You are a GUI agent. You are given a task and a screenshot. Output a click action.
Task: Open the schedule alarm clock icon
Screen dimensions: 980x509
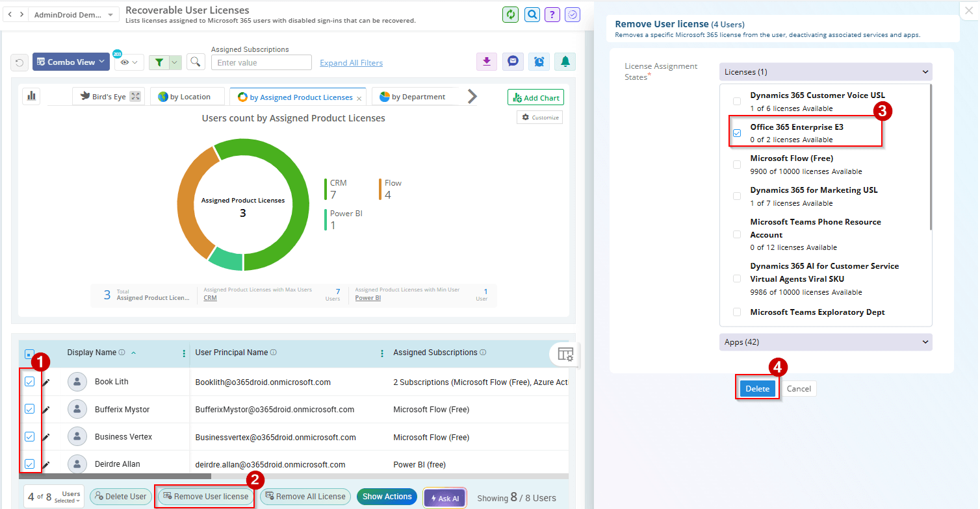(x=539, y=62)
